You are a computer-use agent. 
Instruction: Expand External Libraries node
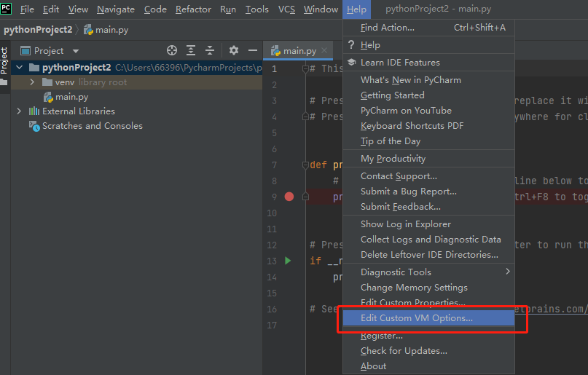coord(19,111)
